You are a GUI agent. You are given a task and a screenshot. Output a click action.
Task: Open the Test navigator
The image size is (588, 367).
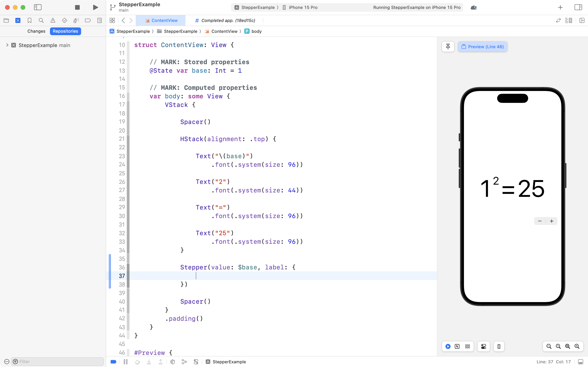65,20
